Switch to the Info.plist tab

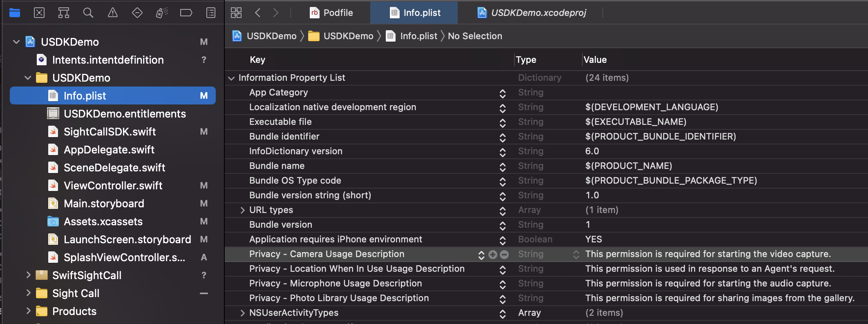coord(414,13)
